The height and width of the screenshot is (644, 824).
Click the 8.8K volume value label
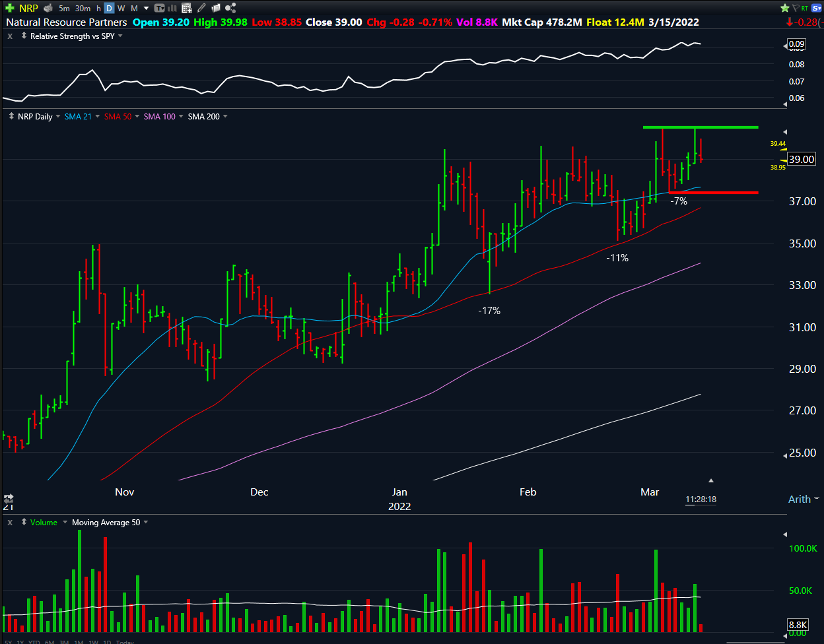click(x=798, y=624)
